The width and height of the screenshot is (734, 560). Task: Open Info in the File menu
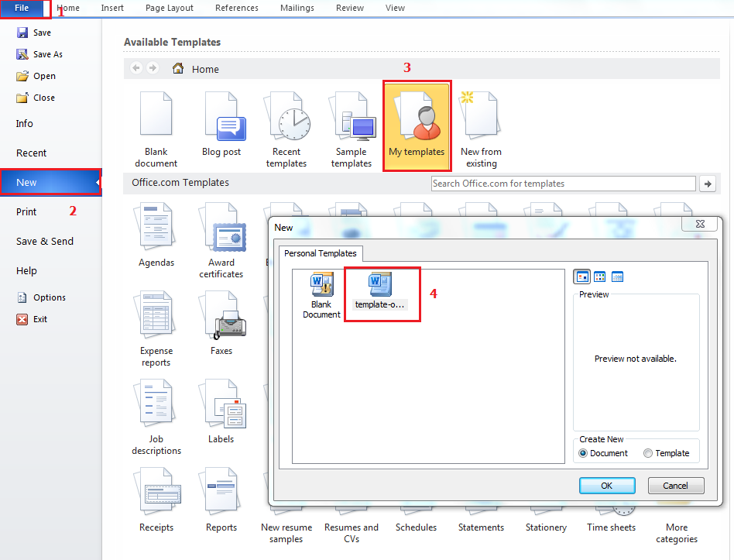pyautogui.click(x=24, y=124)
